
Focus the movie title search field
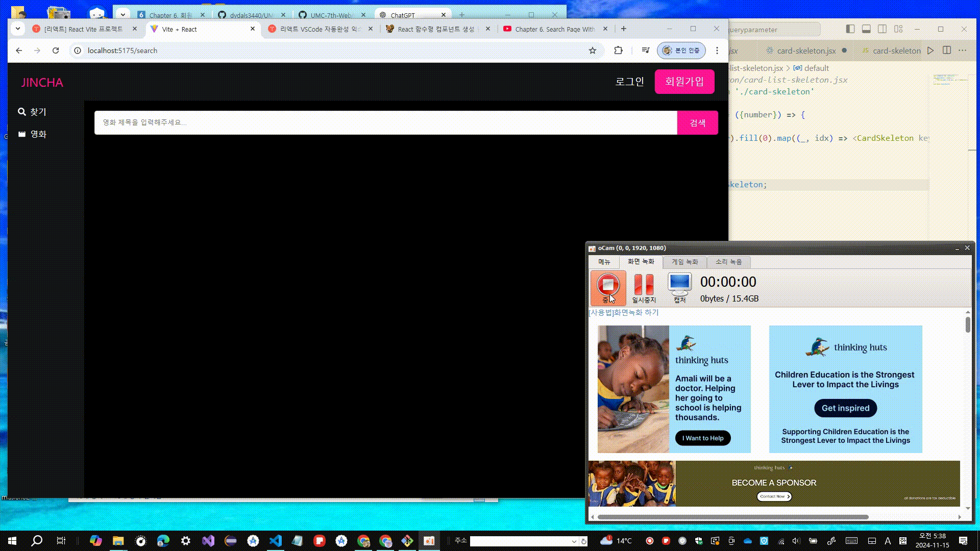[385, 122]
